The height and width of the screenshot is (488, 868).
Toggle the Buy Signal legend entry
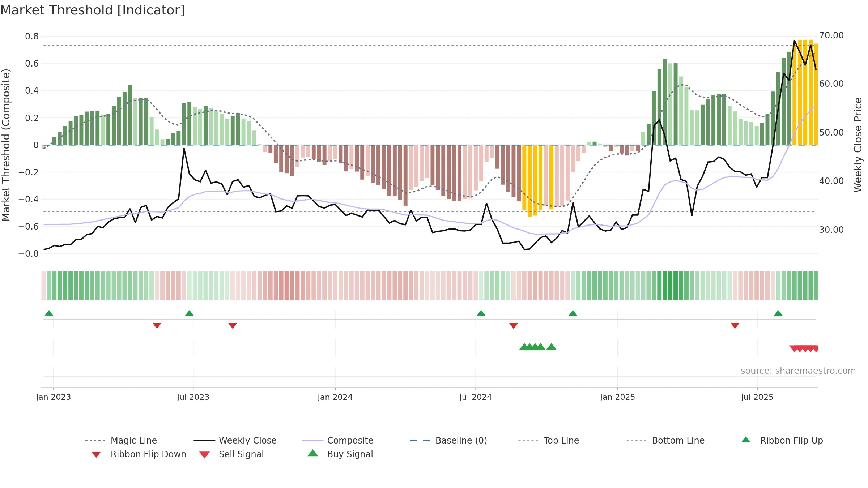(340, 454)
